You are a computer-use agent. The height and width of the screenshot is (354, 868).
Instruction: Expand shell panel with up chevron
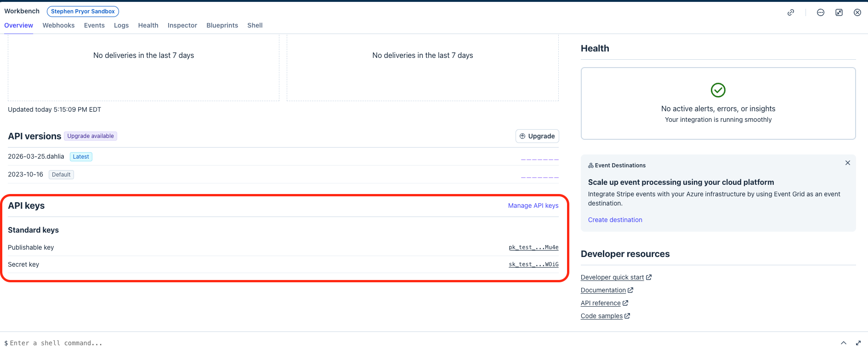pos(844,343)
